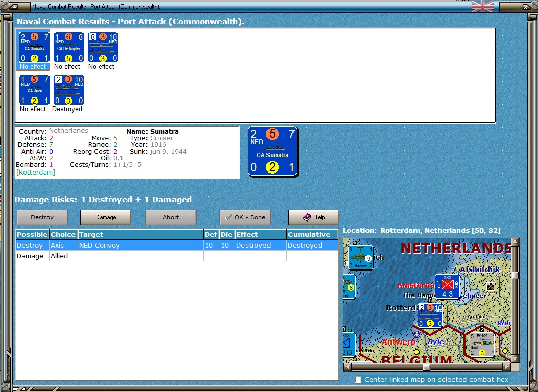Click the Harrow bomber unit on map
Screen dimensions: 538x392
(x=360, y=257)
